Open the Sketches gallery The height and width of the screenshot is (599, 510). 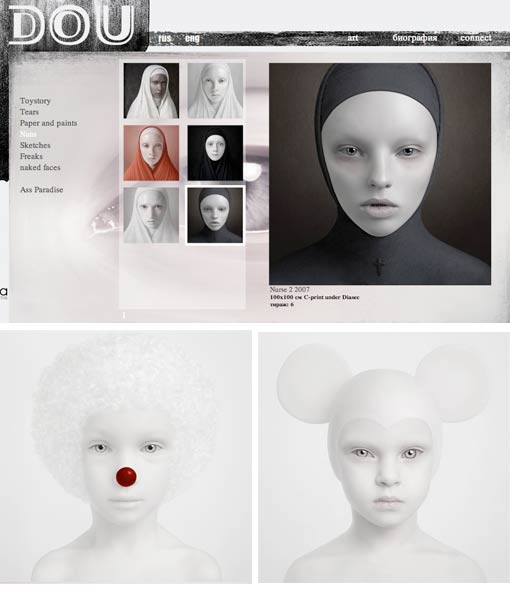(35, 145)
